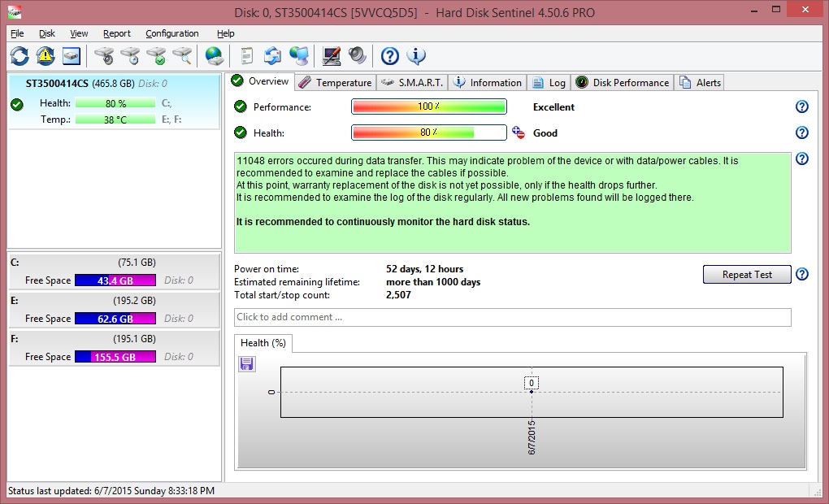This screenshot has height=504, width=829.
Task: Click the sidebar Health 80 % bar
Action: 115,103
